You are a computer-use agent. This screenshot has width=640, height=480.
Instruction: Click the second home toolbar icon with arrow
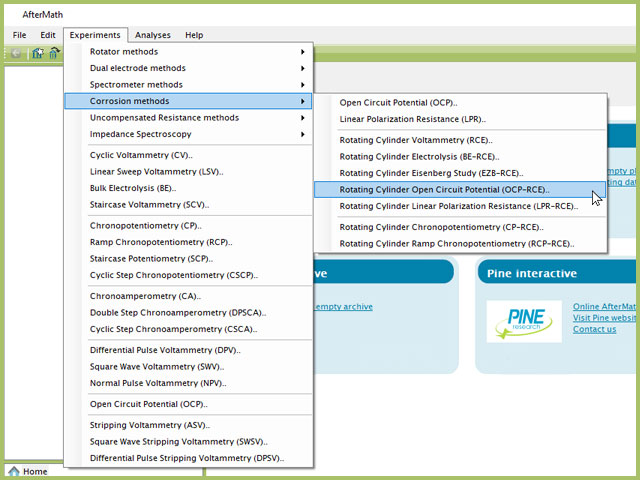pyautogui.click(x=54, y=53)
